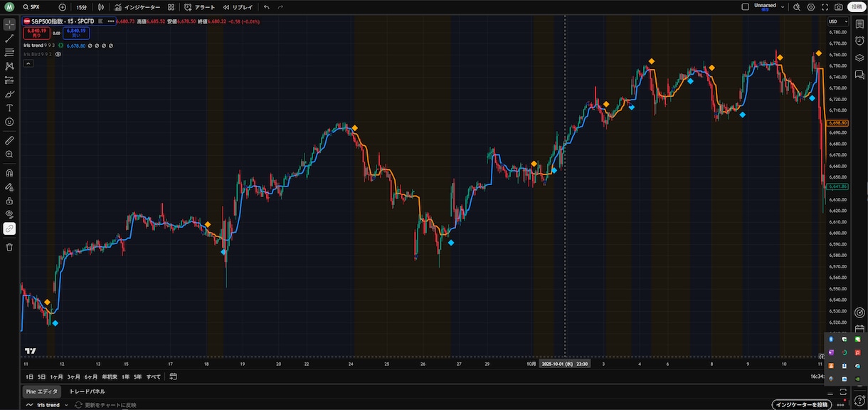Open the user profile M avatar

(x=9, y=6)
